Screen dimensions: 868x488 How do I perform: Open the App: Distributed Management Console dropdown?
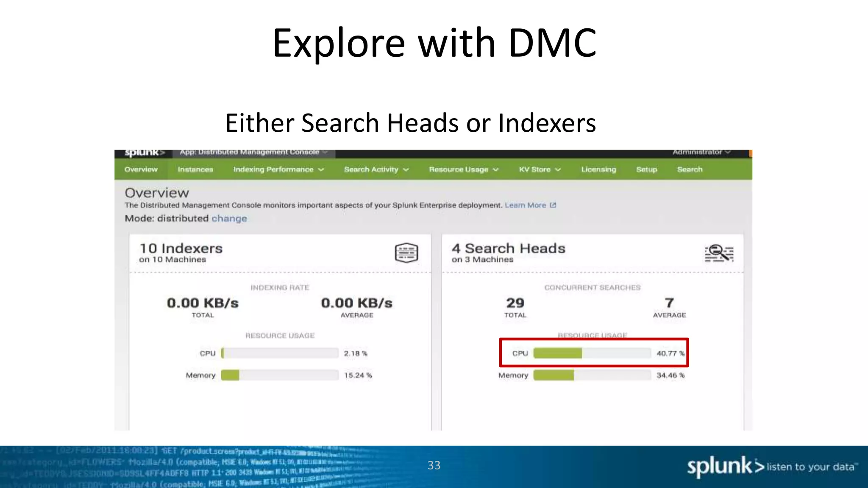pyautogui.click(x=253, y=152)
